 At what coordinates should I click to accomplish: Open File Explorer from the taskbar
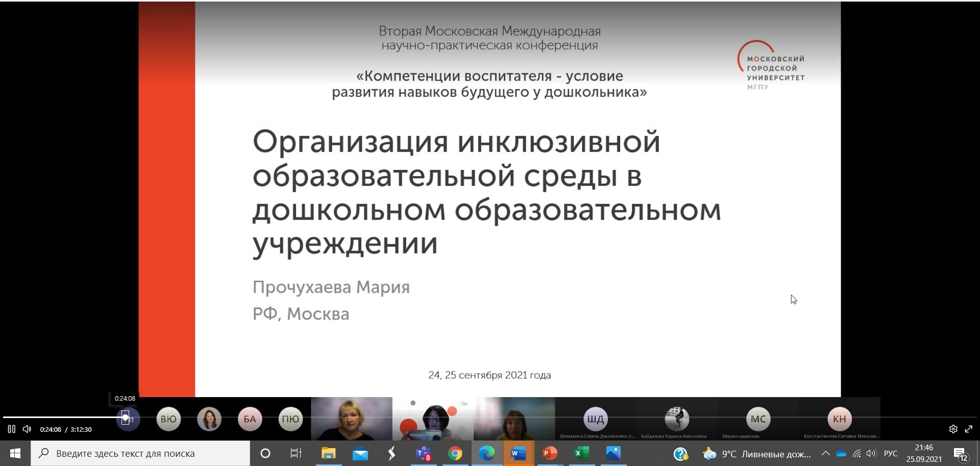pos(328,453)
